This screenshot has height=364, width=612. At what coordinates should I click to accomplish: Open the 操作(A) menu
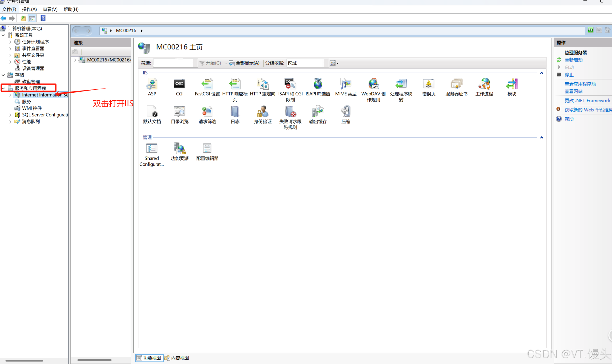tap(29, 9)
